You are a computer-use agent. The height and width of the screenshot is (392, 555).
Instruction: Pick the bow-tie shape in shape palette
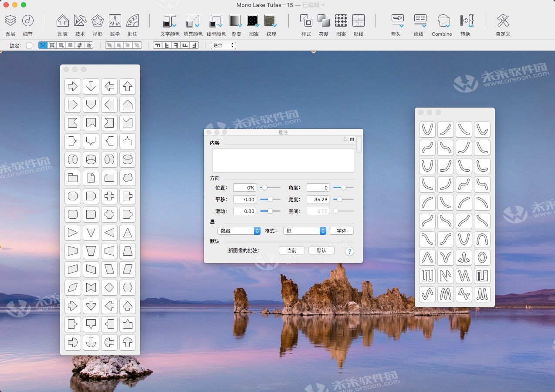click(x=91, y=287)
